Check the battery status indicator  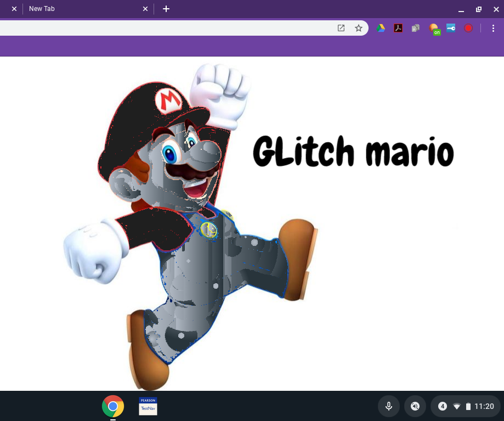point(469,406)
